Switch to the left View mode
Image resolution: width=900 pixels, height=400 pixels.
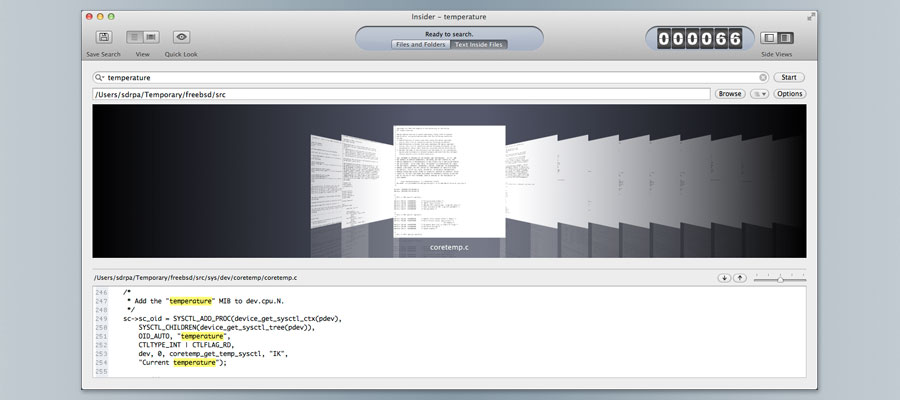click(x=135, y=37)
